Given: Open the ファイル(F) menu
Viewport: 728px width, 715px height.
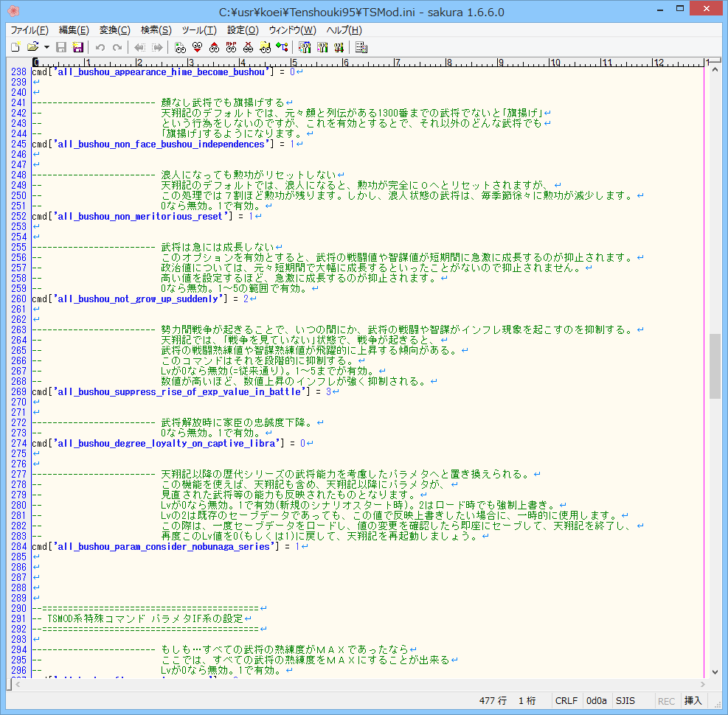Looking at the screenshot, I should click(30, 30).
